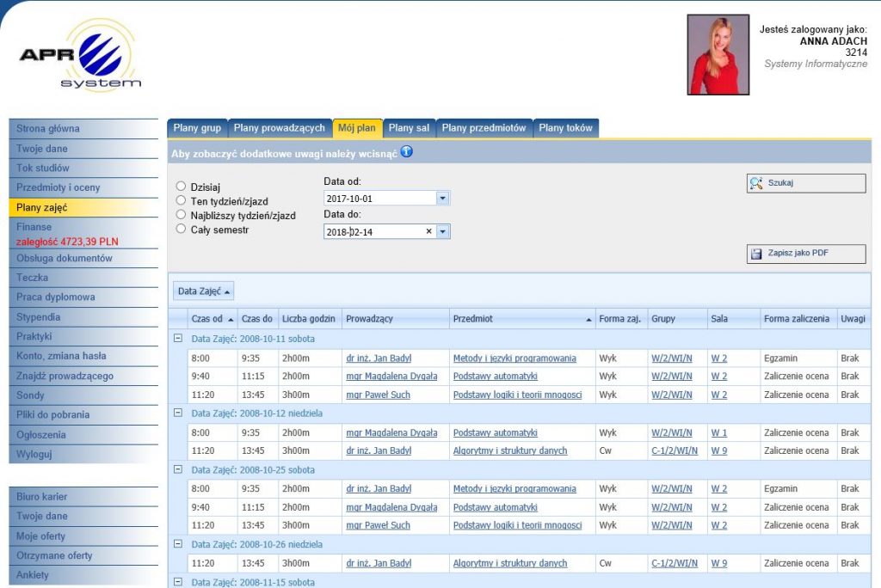This screenshot has width=881, height=588.
Task: Go to Praca dyplomowa
Action: tap(83, 297)
